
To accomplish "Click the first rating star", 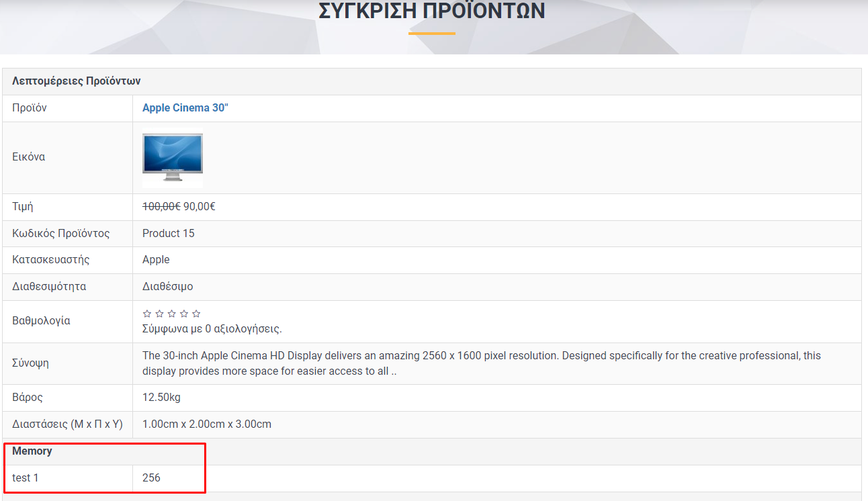I will 147,314.
